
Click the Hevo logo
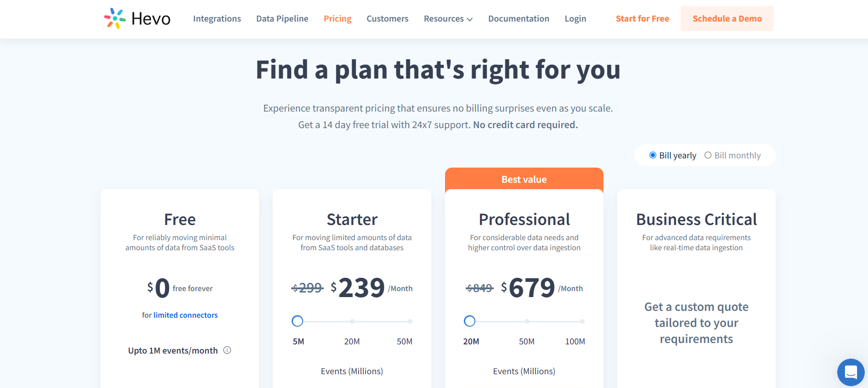click(136, 18)
